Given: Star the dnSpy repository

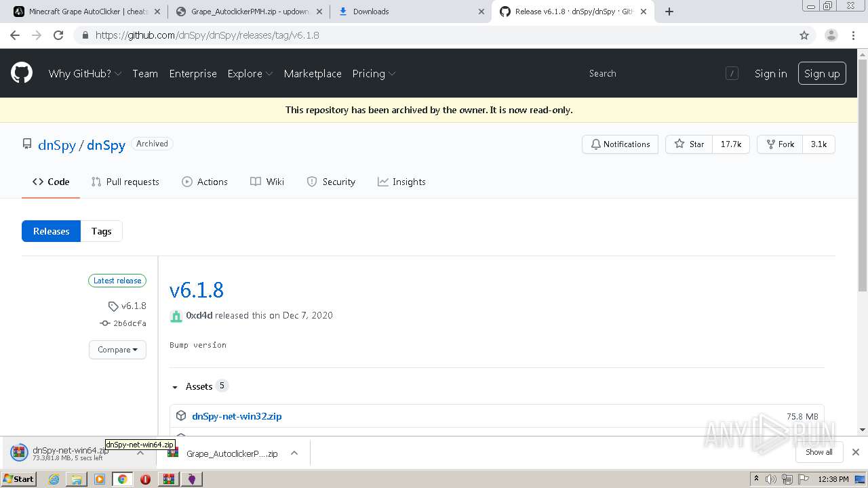Looking at the screenshot, I should [689, 144].
